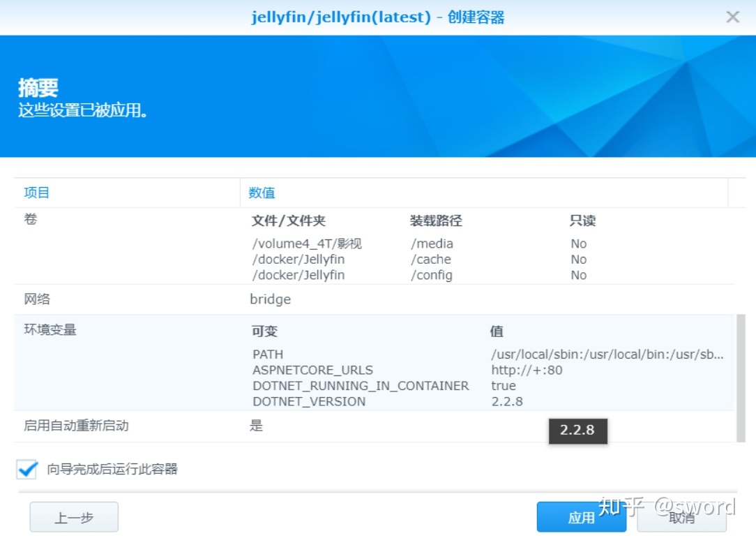Image resolution: width=756 pixels, height=538 pixels.
Task: Click the PATH variable name
Action: [268, 354]
